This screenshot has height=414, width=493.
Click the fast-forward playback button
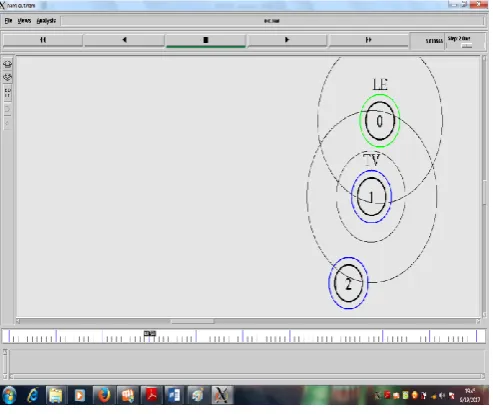point(368,40)
